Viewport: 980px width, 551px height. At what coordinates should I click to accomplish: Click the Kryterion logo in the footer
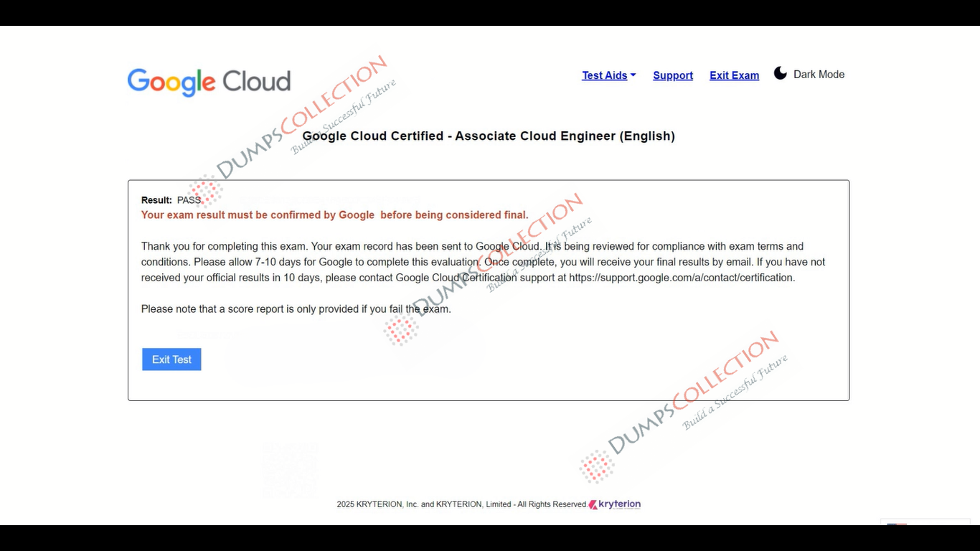(615, 504)
